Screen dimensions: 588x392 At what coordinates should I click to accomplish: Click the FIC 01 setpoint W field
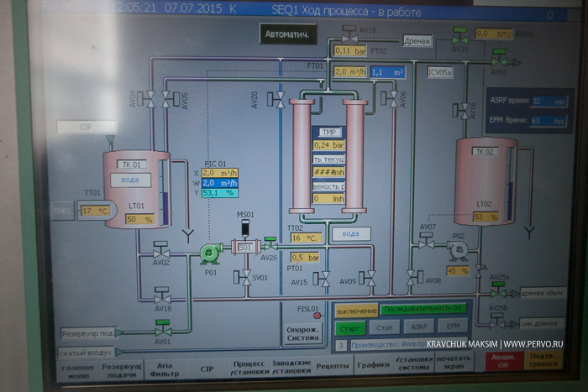tap(220, 182)
